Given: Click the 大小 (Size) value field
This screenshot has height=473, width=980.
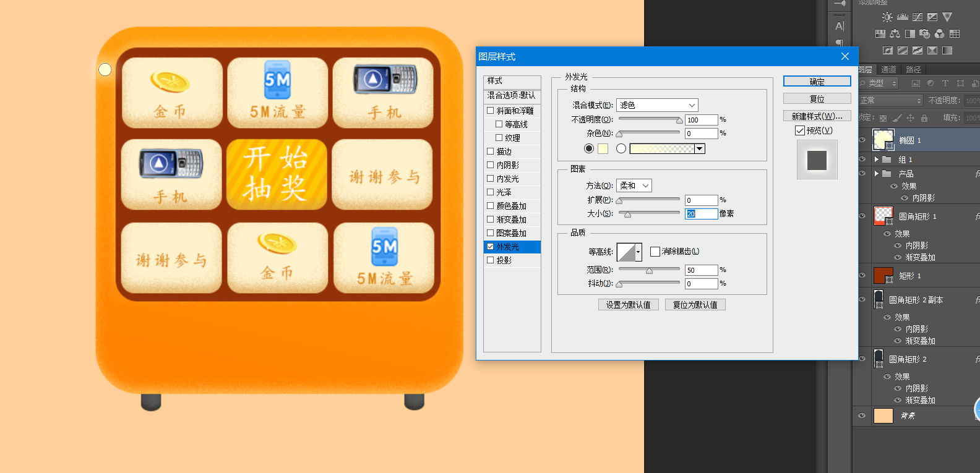Looking at the screenshot, I should tap(702, 214).
